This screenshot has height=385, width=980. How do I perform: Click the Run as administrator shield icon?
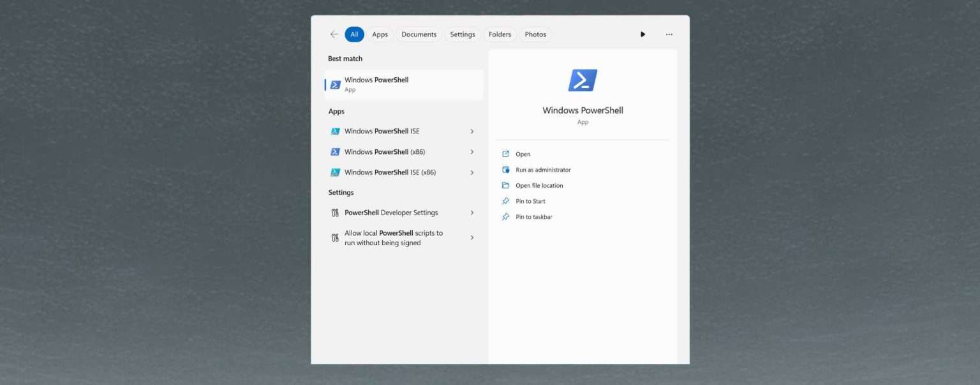506,170
